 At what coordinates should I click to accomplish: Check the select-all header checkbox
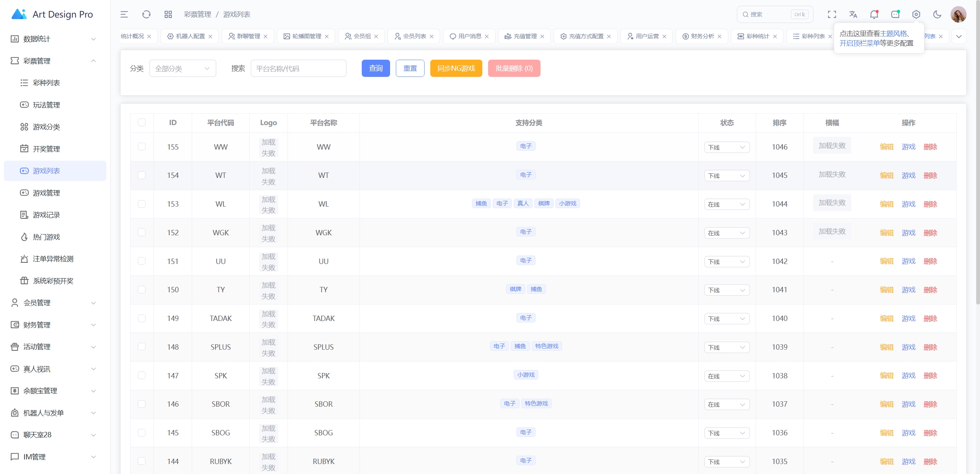(142, 122)
